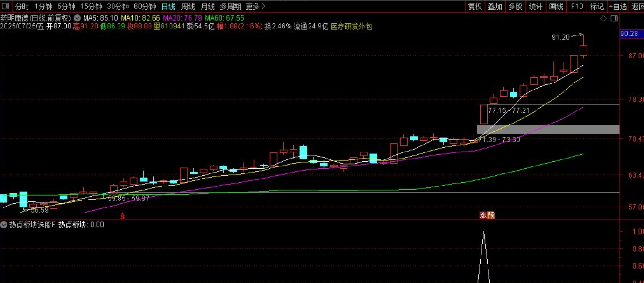Screen dimensions: 644x283
Task: Open the F10 company info page
Action: pyautogui.click(x=577, y=6)
